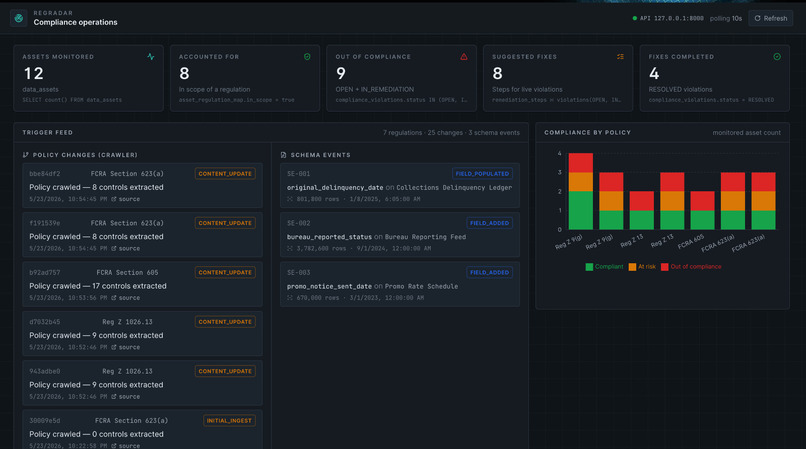Click CONTENT_UPDATE badge on bbe84df2 entry
The height and width of the screenshot is (449, 806).
pos(225,174)
